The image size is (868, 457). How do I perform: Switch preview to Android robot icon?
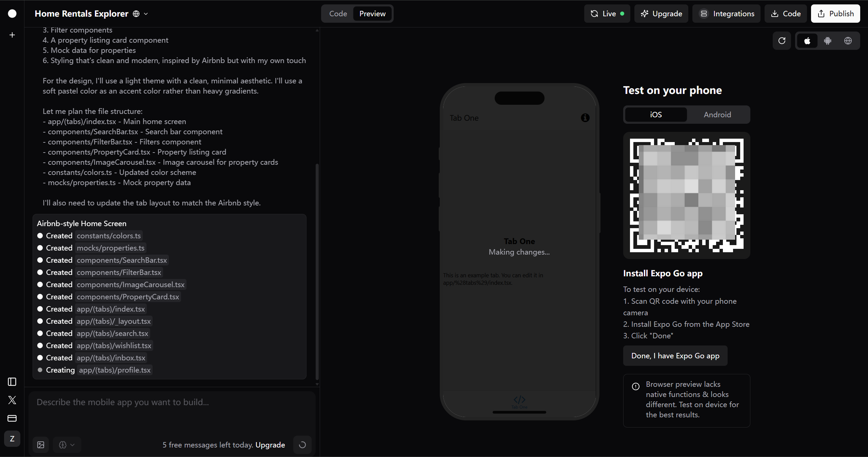[x=828, y=41]
